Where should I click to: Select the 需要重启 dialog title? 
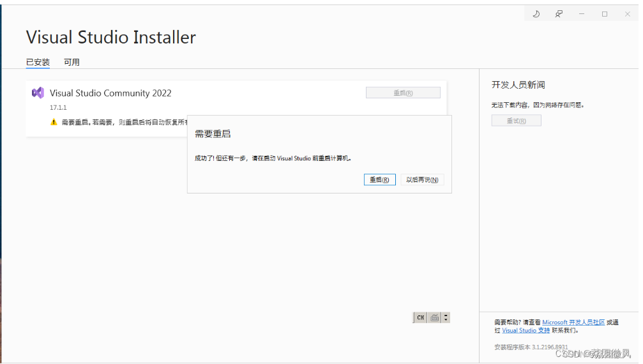pos(213,133)
